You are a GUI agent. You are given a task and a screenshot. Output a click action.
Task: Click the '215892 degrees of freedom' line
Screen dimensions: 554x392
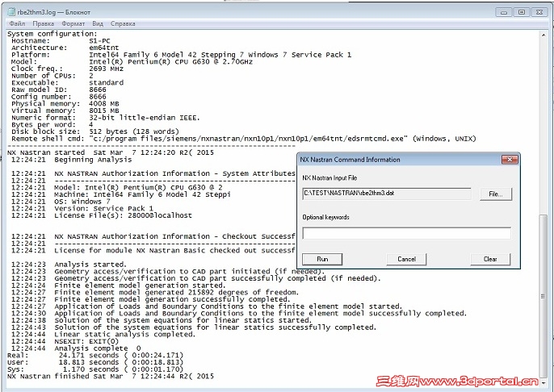click(x=155, y=292)
